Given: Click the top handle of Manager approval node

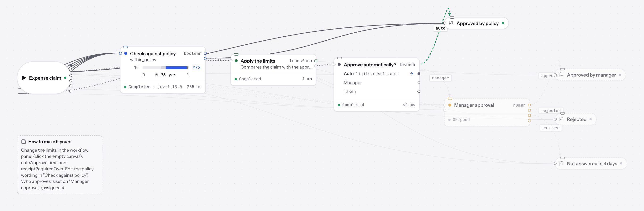Looking at the screenshot, I should tap(450, 99).
